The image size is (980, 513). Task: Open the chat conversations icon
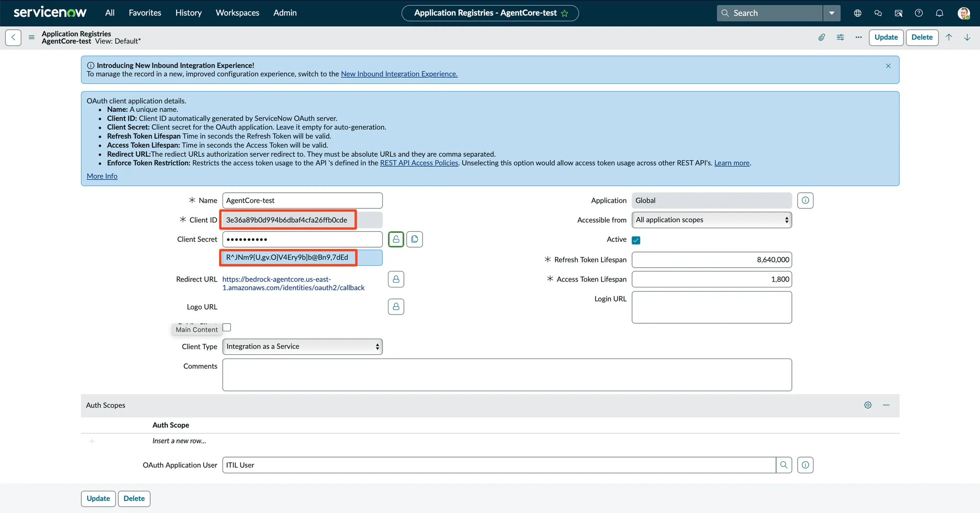point(878,13)
